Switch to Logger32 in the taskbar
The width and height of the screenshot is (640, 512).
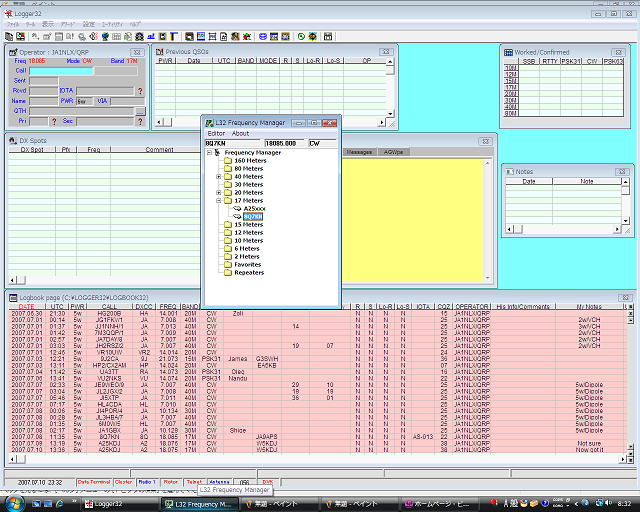pos(119,504)
